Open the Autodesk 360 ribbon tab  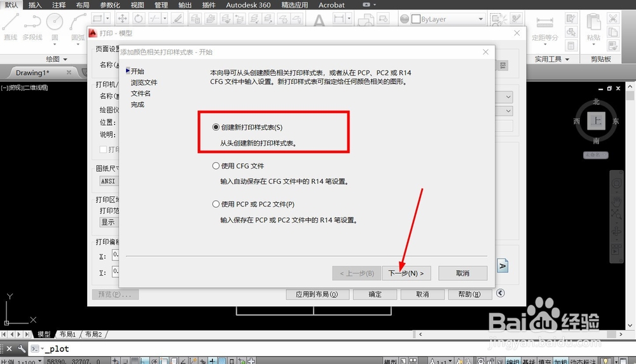point(248,5)
